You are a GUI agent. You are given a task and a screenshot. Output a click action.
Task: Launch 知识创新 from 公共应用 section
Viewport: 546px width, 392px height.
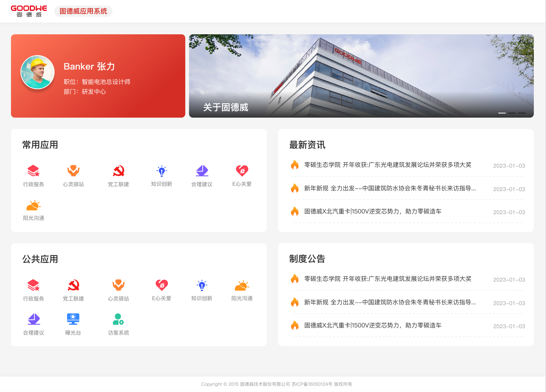point(202,290)
